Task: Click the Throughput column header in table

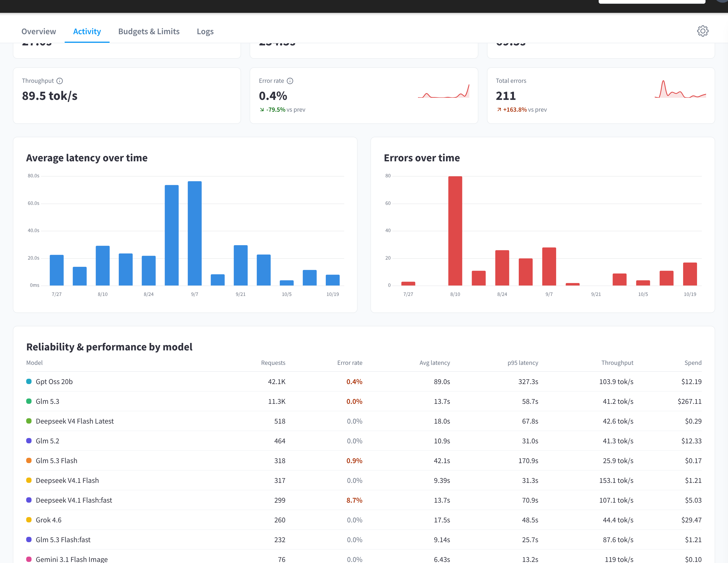Action: pyautogui.click(x=617, y=363)
